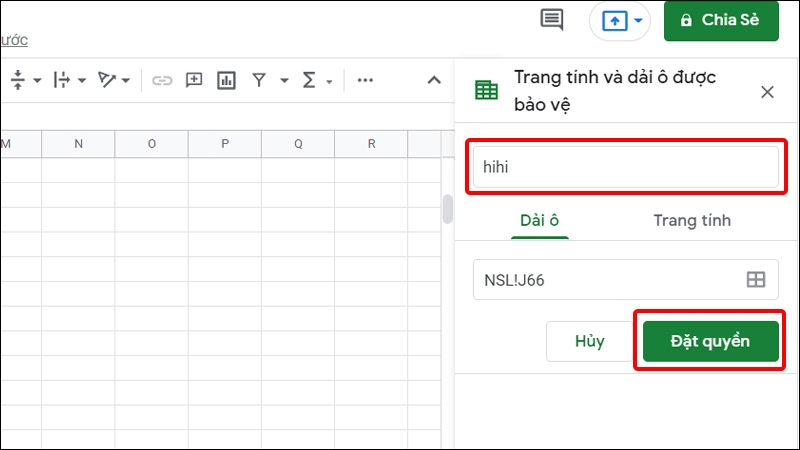The image size is (800, 450).
Task: Click the range field NSL!J66
Action: pos(626,280)
